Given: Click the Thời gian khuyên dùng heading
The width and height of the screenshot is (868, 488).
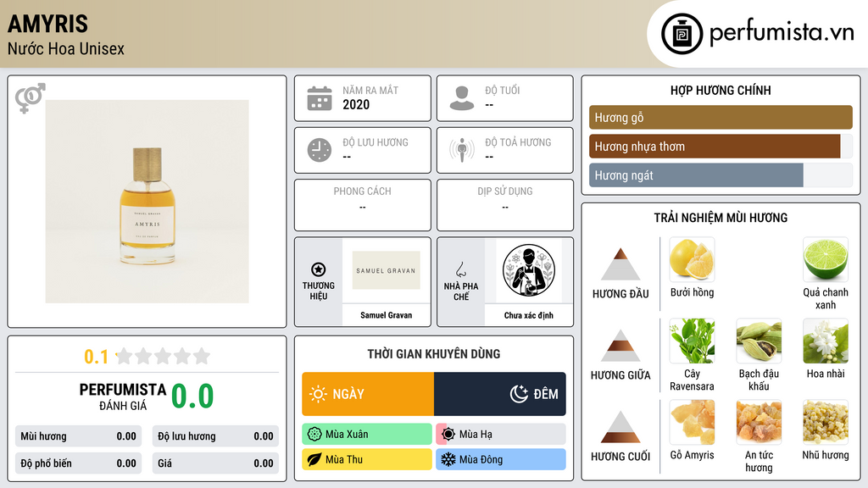Looking at the screenshot, I should [434, 354].
